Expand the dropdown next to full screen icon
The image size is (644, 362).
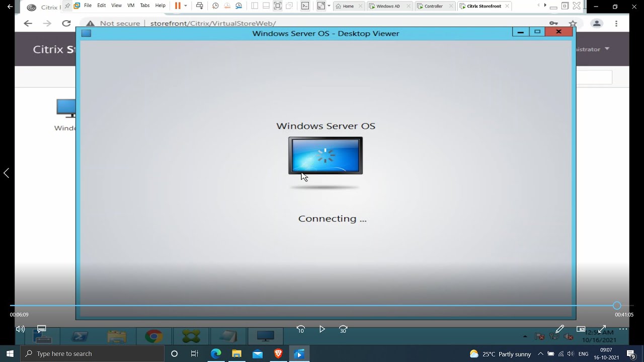coord(329,6)
